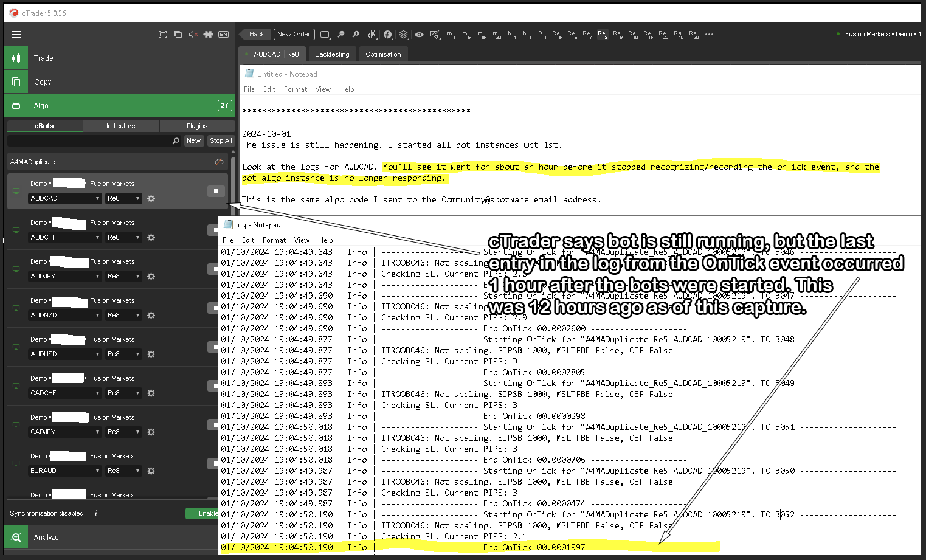Click the zoom out magnifier icon
Screen dimensions: 926x560
(341, 35)
